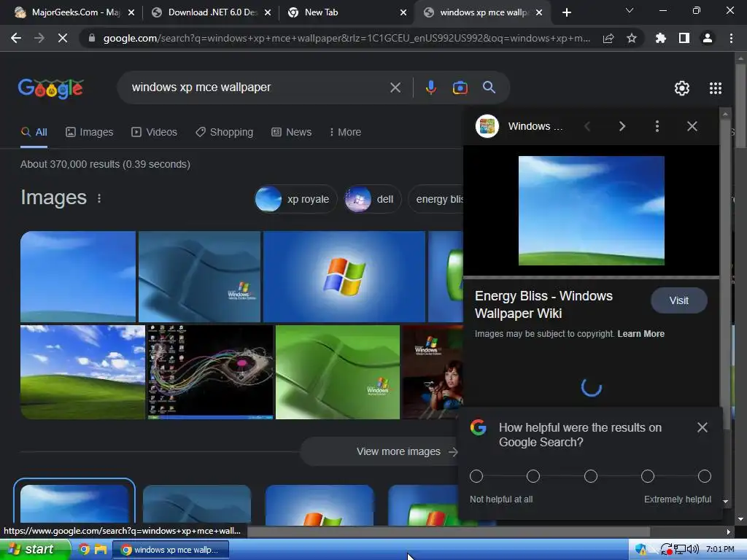Clear the search box text
747x560 pixels.
click(395, 87)
